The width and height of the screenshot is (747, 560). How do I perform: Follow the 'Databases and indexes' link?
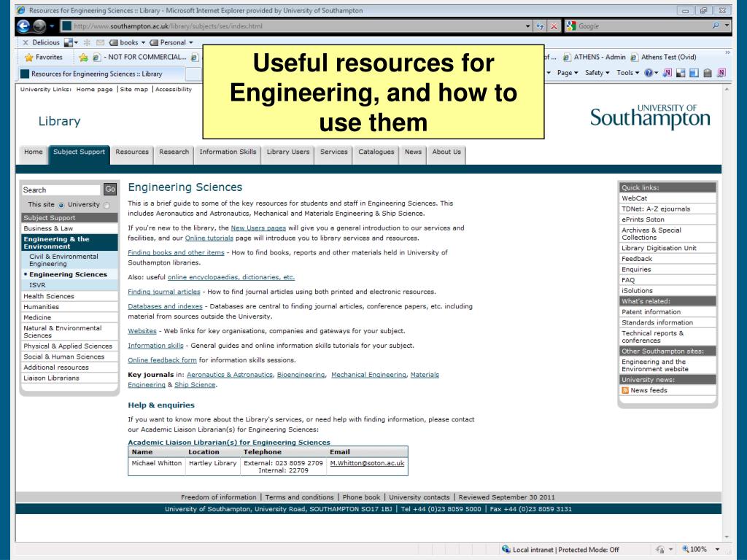pyautogui.click(x=165, y=306)
